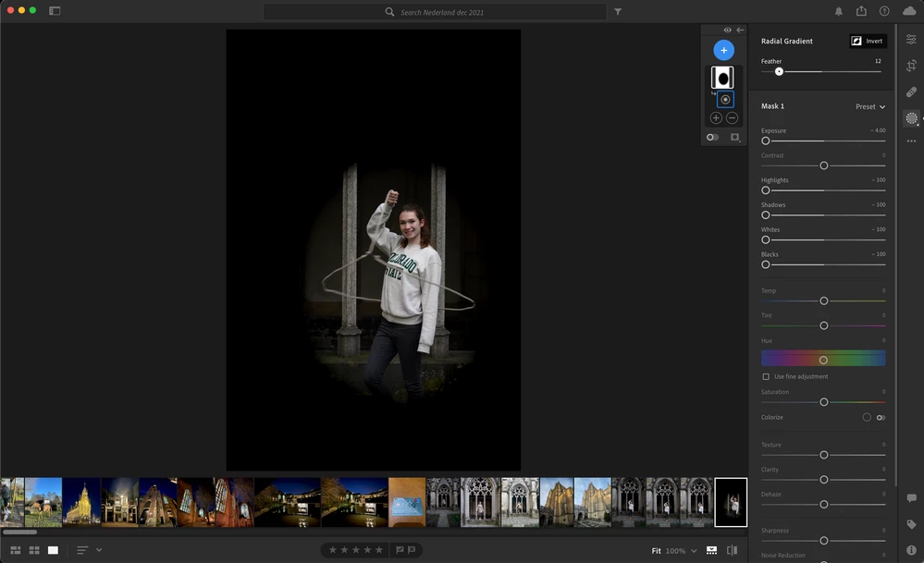
Task: Toggle the Colorize switch
Action: tap(881, 418)
